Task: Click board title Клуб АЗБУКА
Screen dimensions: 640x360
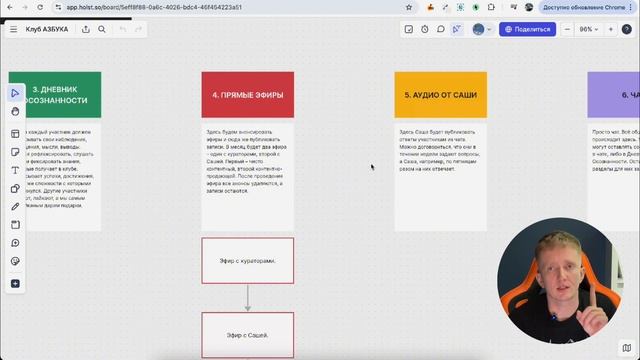Action: click(x=47, y=29)
